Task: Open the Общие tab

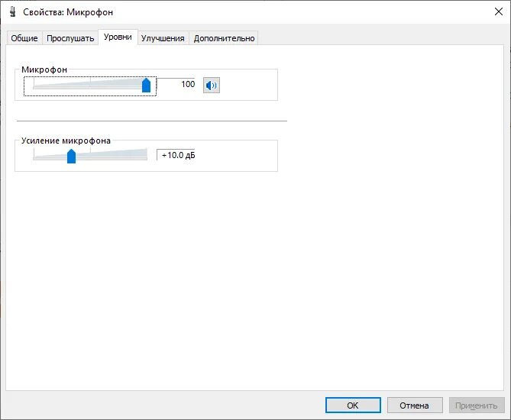Action: [x=24, y=38]
